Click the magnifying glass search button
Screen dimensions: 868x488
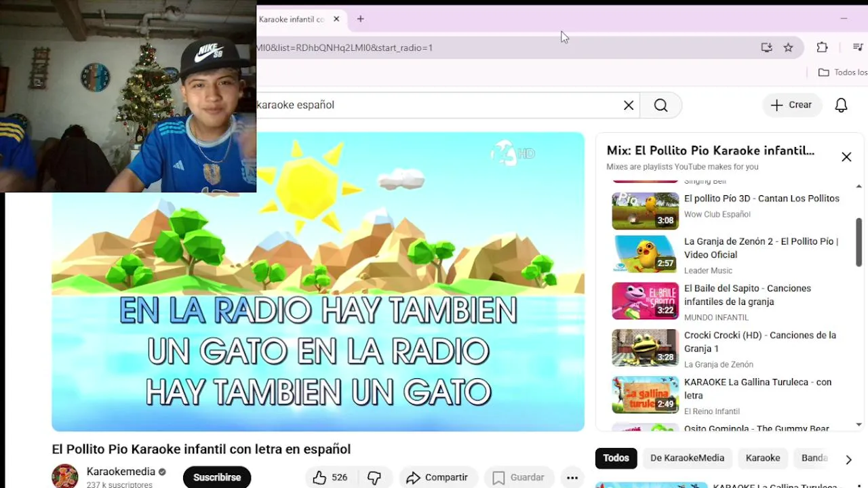pos(661,105)
